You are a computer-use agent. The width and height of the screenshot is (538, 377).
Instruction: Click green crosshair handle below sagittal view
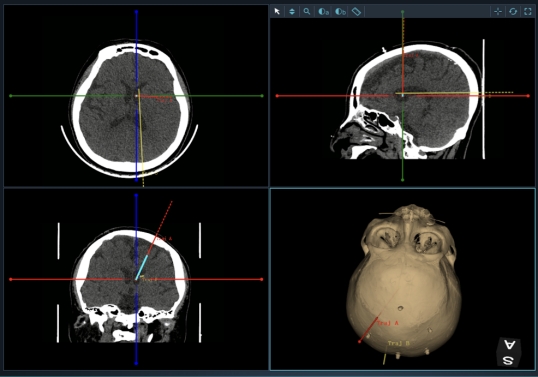pos(402,179)
